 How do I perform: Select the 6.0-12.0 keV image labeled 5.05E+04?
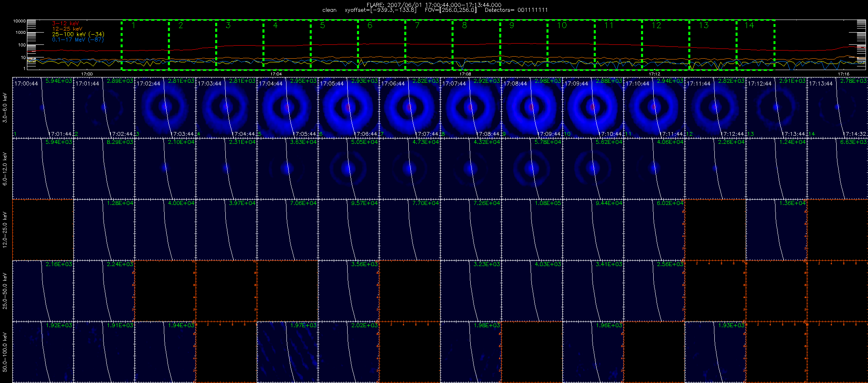348,168
